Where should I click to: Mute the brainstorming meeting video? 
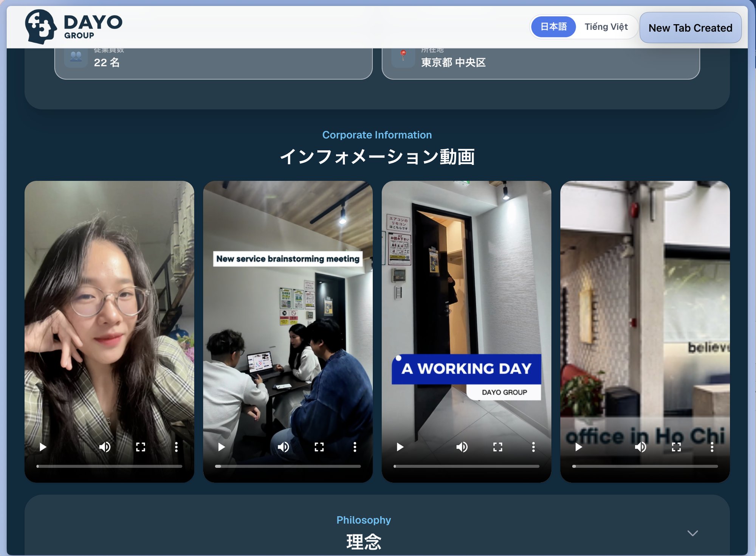[x=283, y=447]
